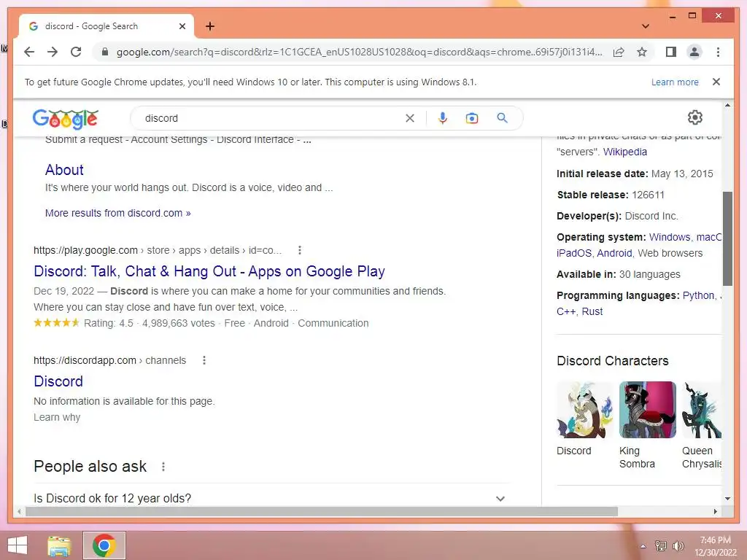Viewport: 747px width, 560px height.
Task: Click the scroll down arrow of the page
Action: 727,499
